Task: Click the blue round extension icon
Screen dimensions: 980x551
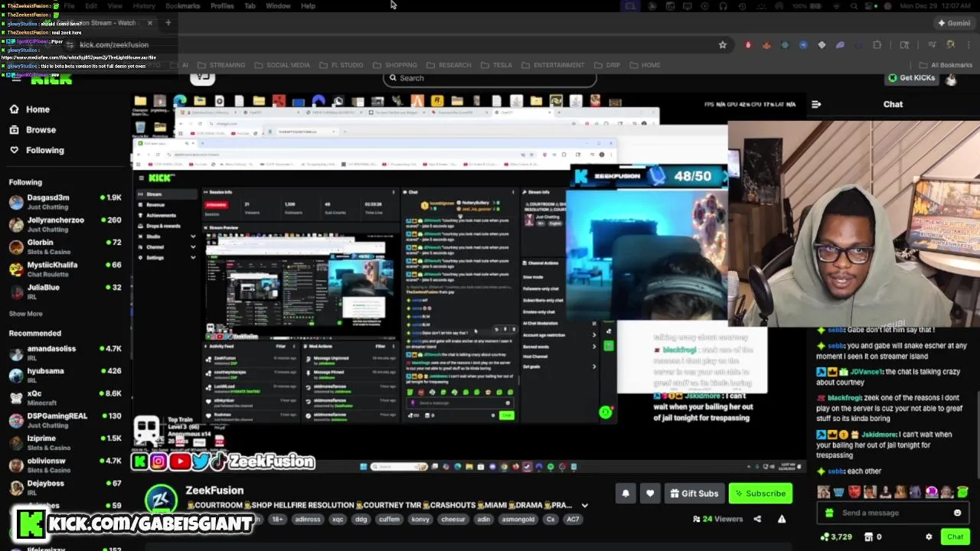Action: pyautogui.click(x=803, y=45)
